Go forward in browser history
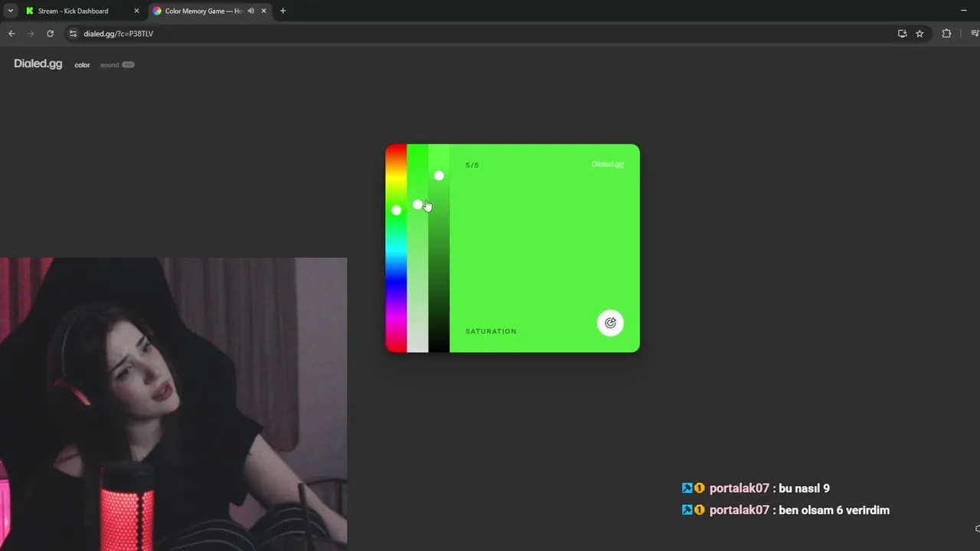The image size is (980, 551). point(31,34)
